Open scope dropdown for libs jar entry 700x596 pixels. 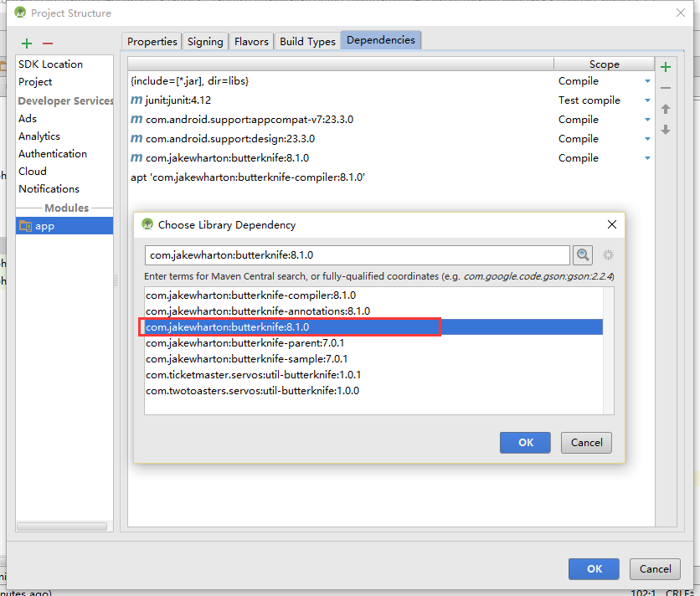[647, 81]
